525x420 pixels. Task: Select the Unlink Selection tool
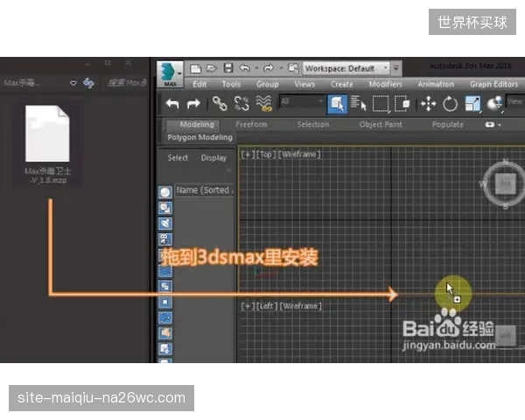click(241, 103)
